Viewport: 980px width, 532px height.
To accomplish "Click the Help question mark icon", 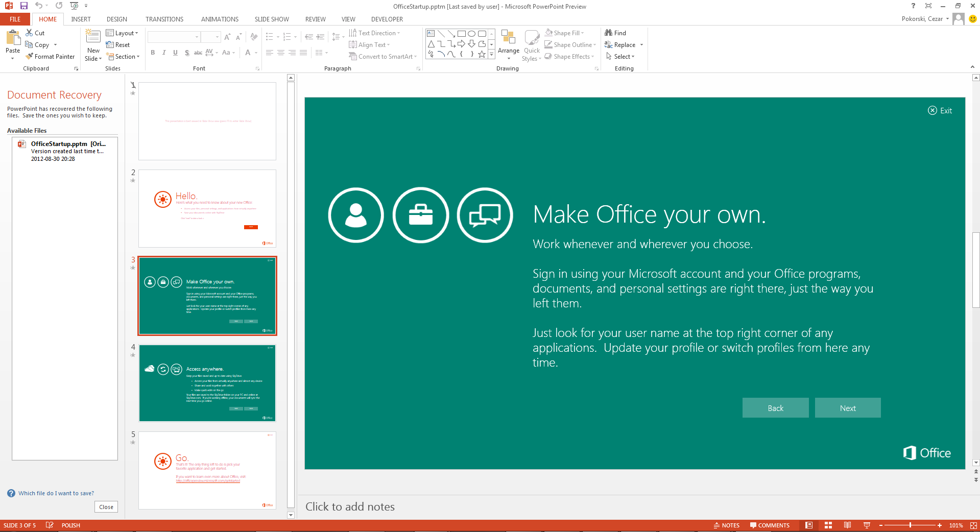I will (x=913, y=6).
